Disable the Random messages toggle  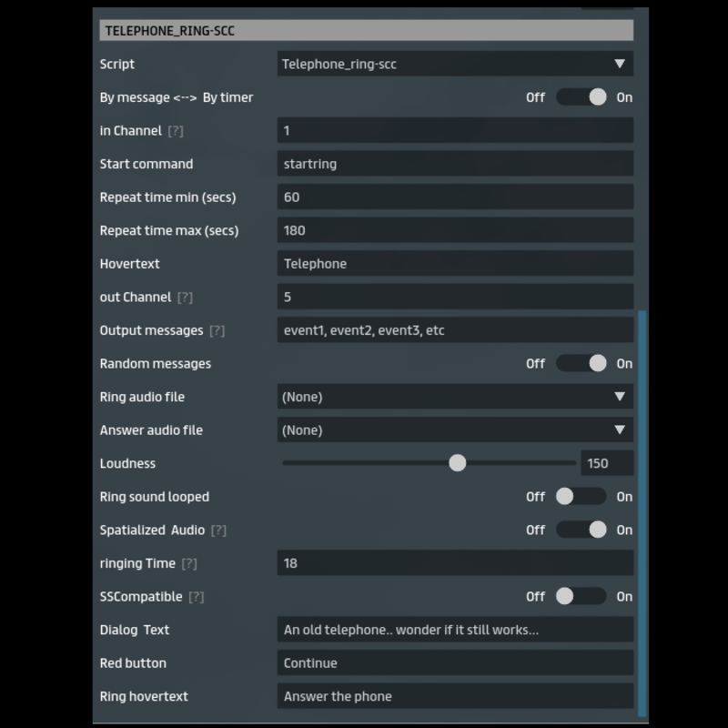[x=581, y=364]
